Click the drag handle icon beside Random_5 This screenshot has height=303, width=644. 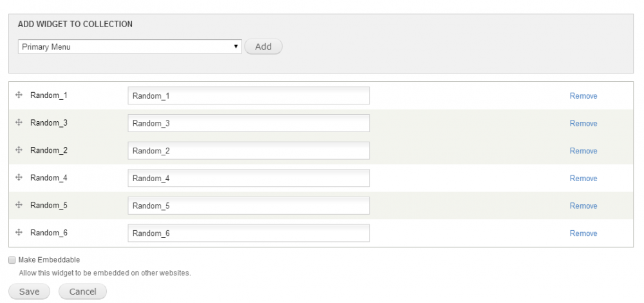tap(19, 205)
